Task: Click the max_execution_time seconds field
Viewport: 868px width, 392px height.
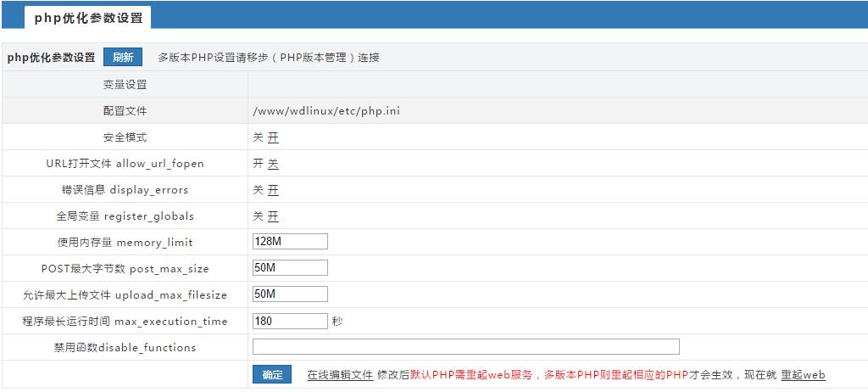Action: 290,321
